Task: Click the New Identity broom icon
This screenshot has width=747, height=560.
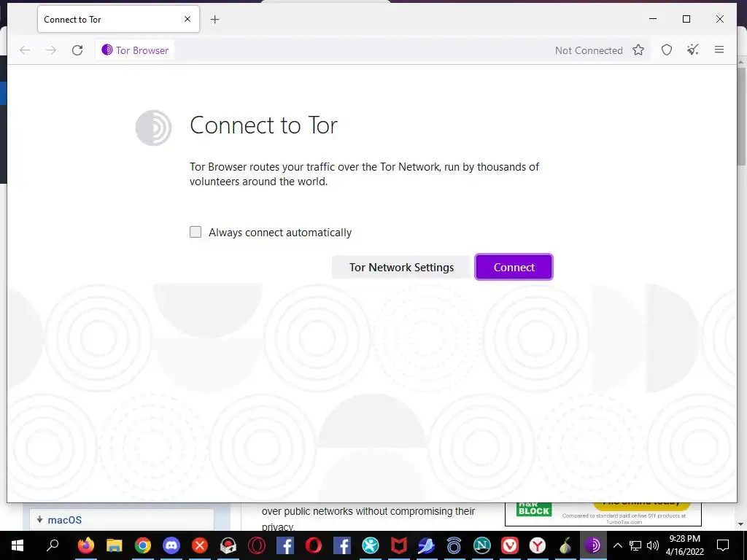Action: point(693,50)
